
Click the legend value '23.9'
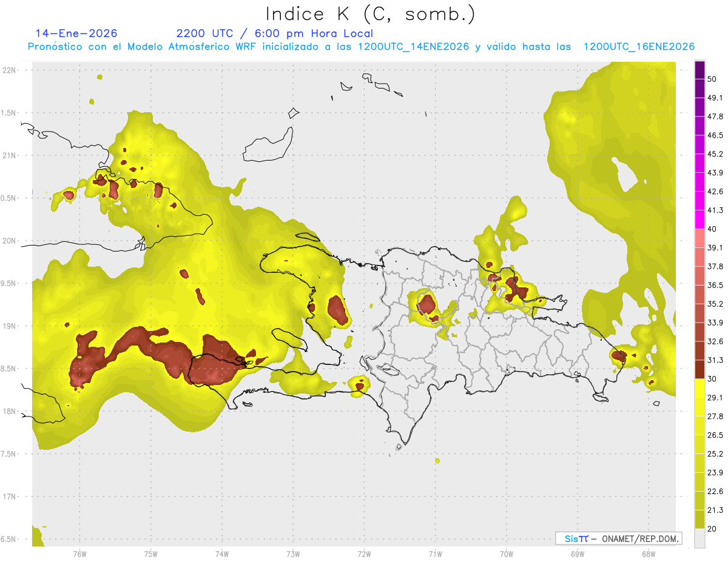(715, 473)
